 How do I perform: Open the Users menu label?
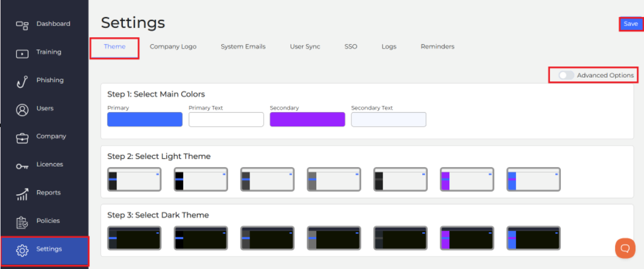pos(45,108)
